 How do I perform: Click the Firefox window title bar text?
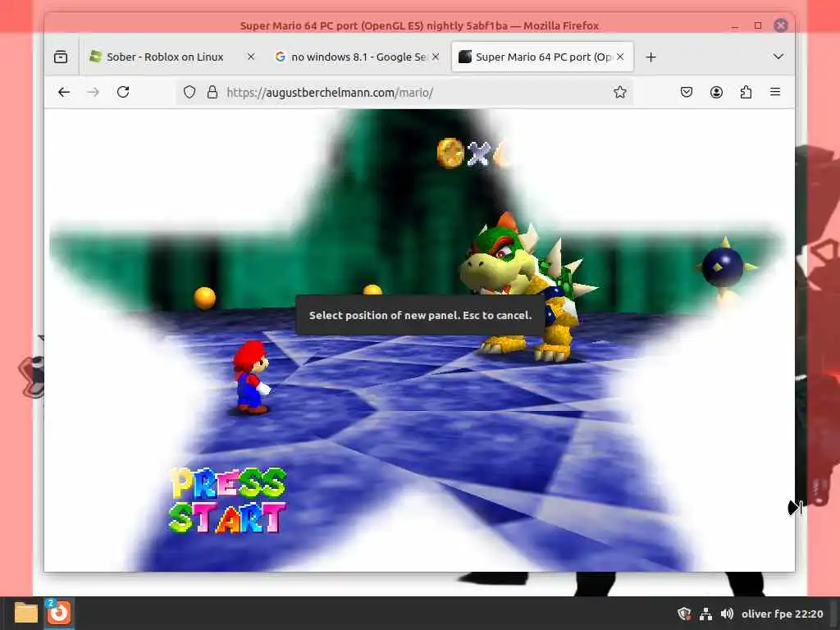click(419, 25)
